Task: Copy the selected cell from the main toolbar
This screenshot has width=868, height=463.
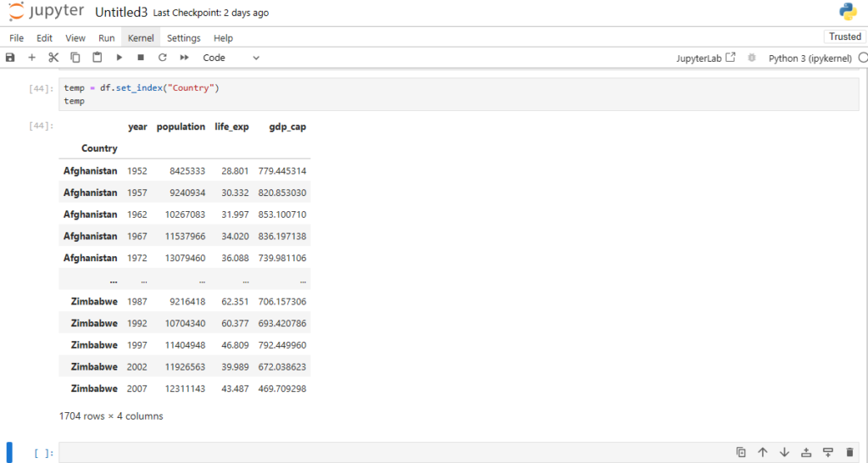Action: click(x=75, y=58)
